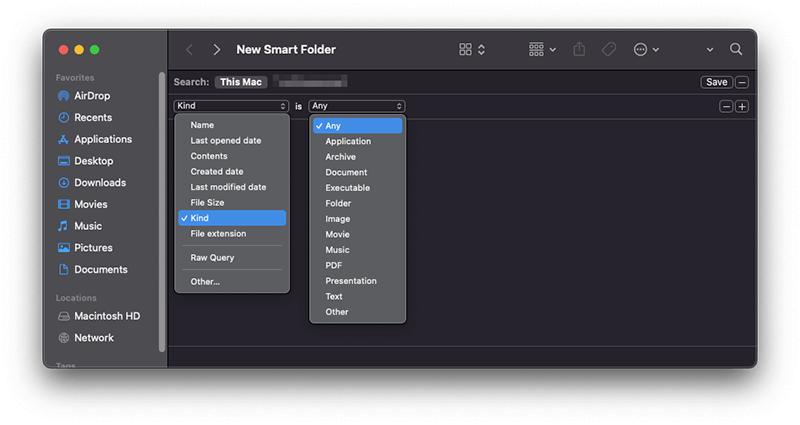Select Image kind
The width and height of the screenshot is (800, 425).
point(358,219)
